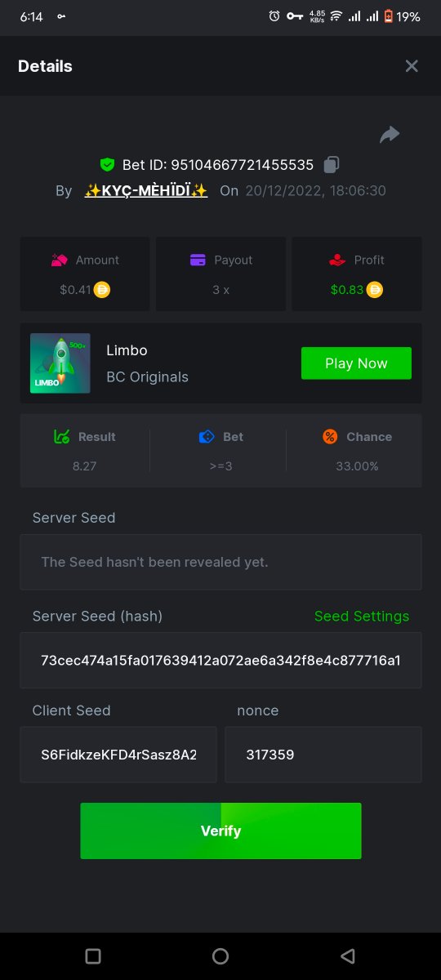Copy the Bet ID with clipboard icon
The width and height of the screenshot is (441, 980).
(331, 165)
